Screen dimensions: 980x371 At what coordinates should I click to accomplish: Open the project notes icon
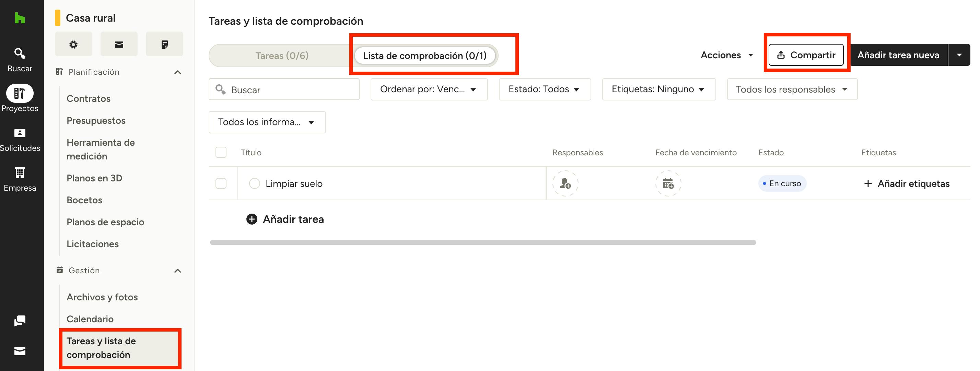164,45
